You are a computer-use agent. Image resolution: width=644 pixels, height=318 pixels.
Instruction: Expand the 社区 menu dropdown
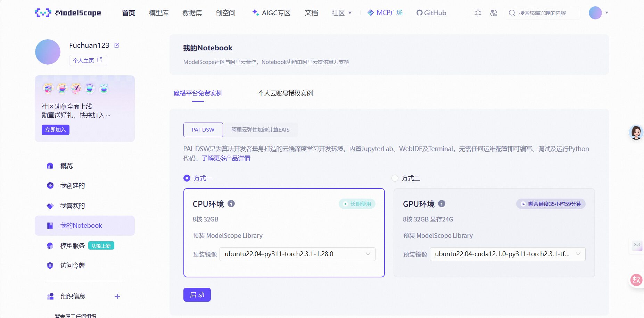click(341, 13)
